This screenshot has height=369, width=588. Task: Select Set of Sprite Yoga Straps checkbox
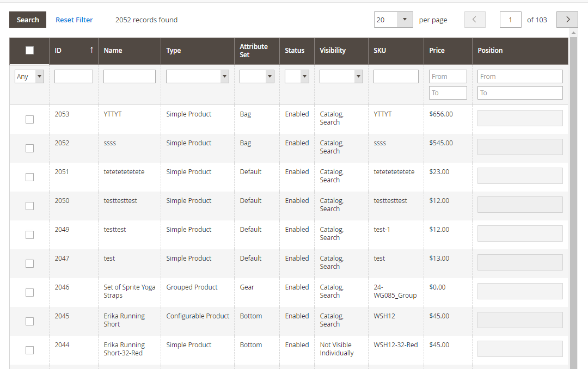click(29, 292)
